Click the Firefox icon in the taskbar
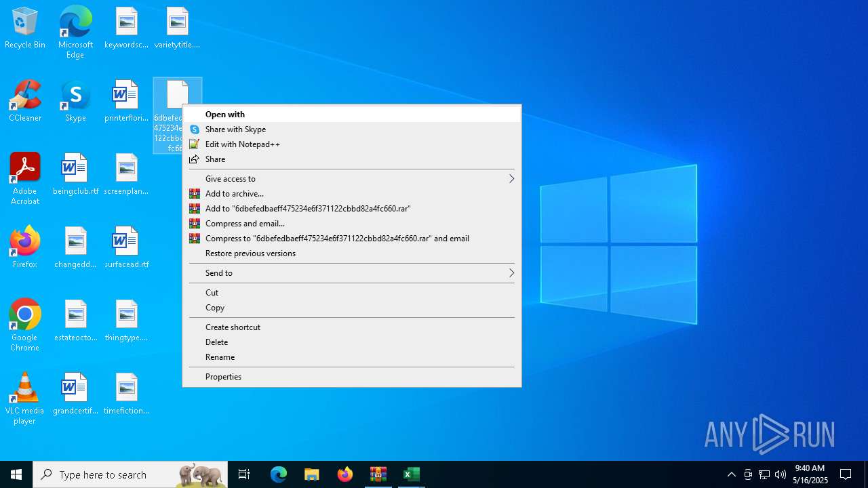Viewport: 868px width, 488px height. [345, 474]
